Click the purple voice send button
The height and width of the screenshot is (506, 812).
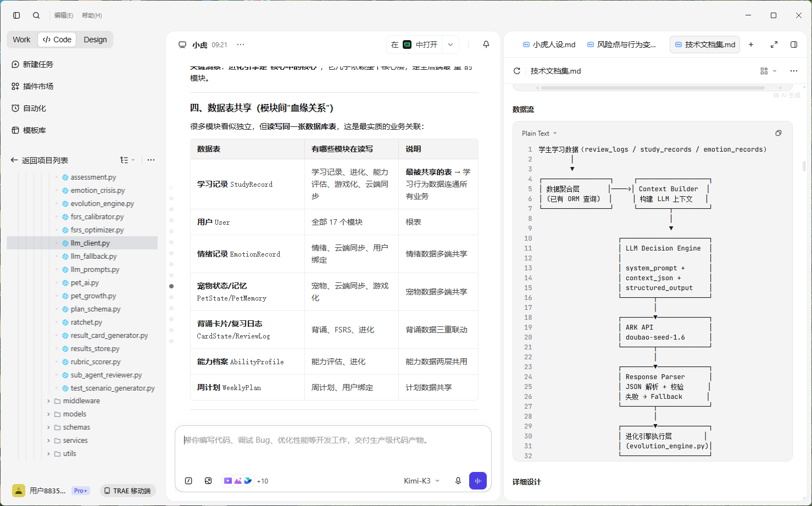point(478,481)
